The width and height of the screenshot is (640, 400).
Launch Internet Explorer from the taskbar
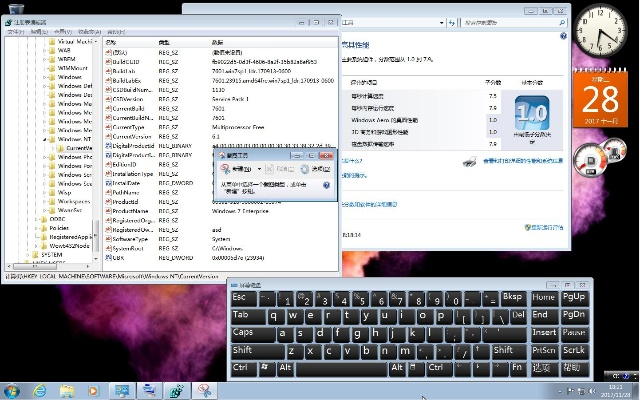40,391
